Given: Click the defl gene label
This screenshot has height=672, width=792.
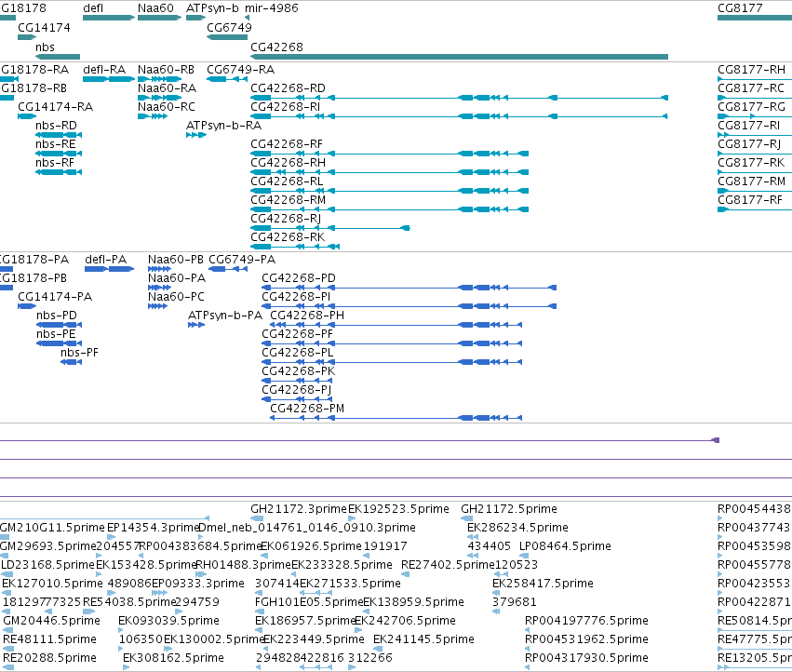Looking at the screenshot, I should (93, 8).
